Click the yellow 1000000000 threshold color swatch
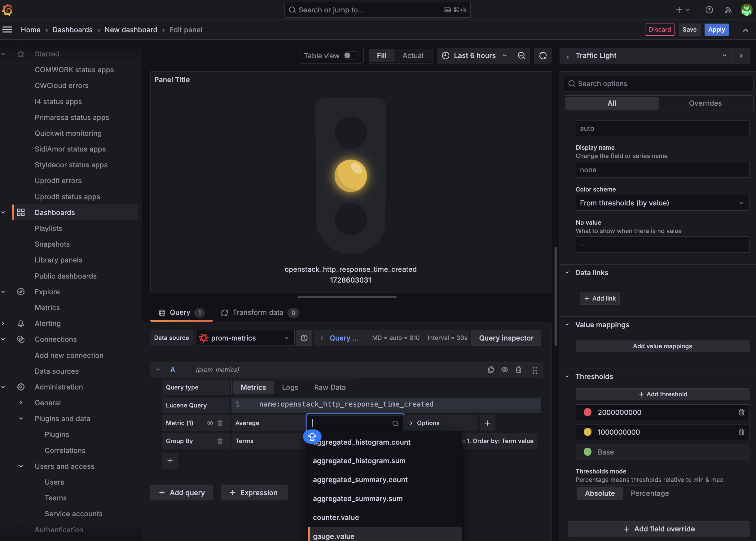The width and height of the screenshot is (756, 541). pyautogui.click(x=587, y=432)
